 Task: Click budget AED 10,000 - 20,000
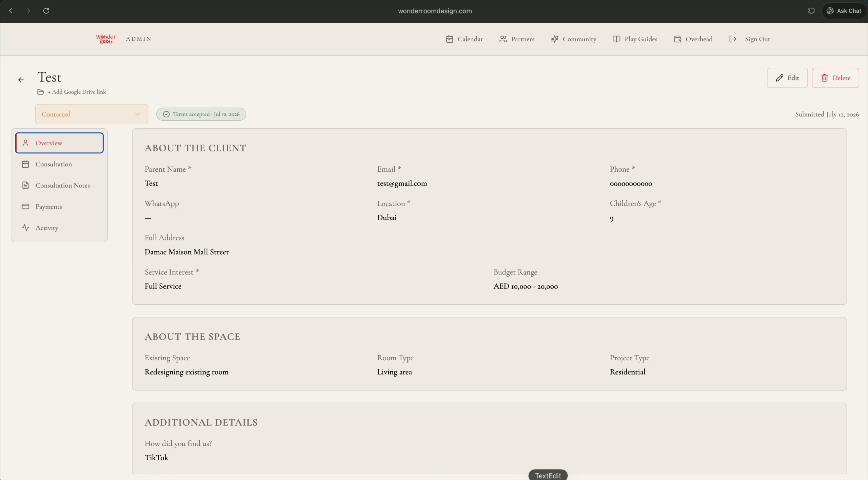(526, 286)
